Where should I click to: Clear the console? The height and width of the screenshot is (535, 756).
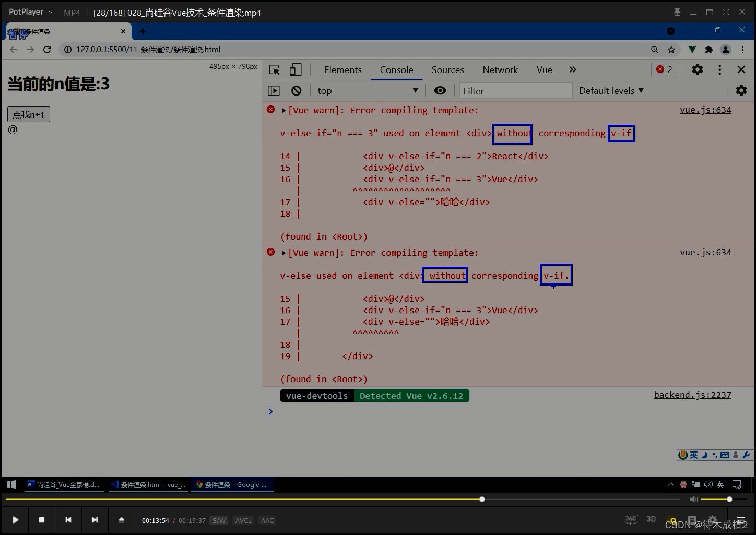pos(297,91)
